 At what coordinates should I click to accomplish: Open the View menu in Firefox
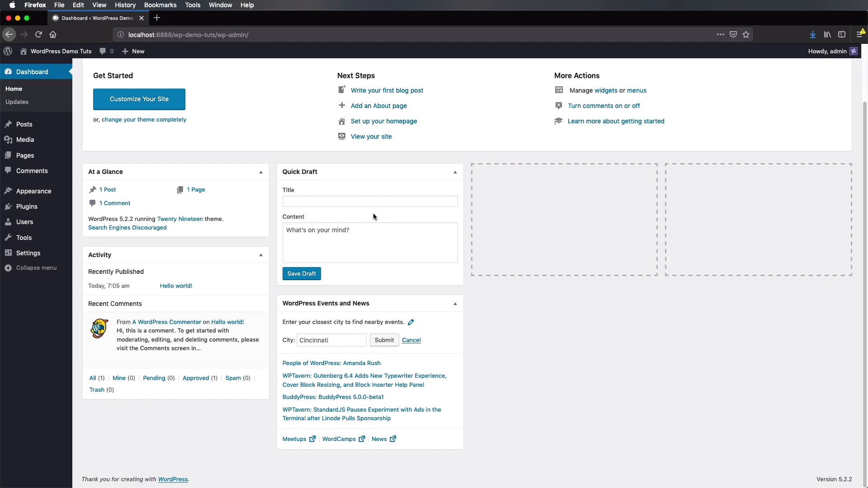click(99, 5)
